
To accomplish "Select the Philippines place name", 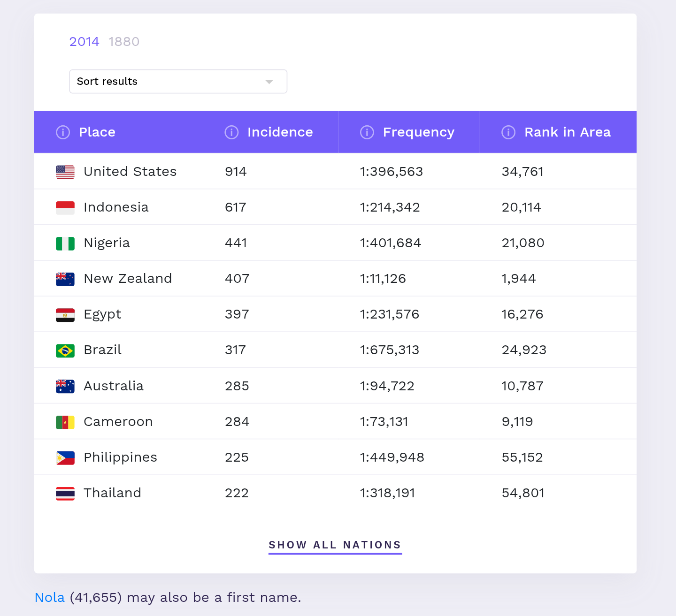I will pos(120,458).
